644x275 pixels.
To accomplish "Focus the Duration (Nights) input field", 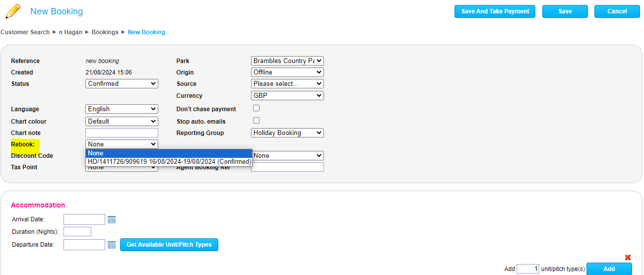I will [77, 232].
